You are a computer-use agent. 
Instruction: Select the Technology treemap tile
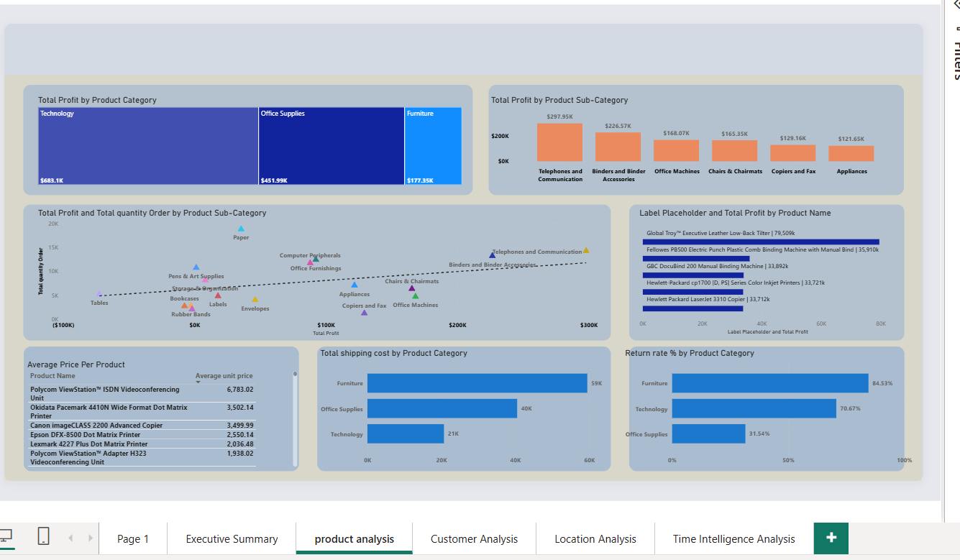pyautogui.click(x=148, y=146)
